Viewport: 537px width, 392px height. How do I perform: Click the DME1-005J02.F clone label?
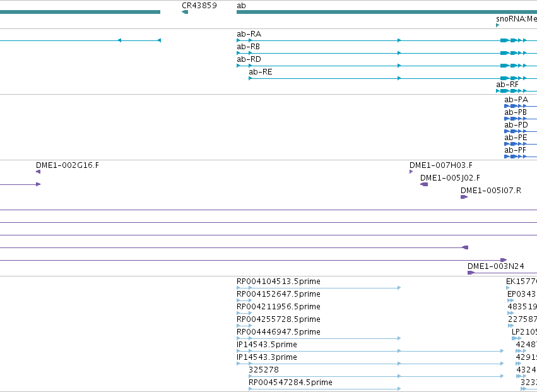coord(450,178)
